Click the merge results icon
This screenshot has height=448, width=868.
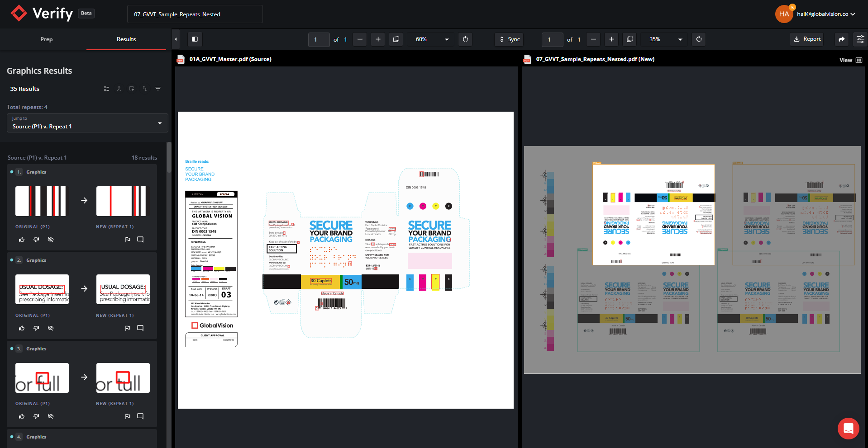click(x=119, y=89)
